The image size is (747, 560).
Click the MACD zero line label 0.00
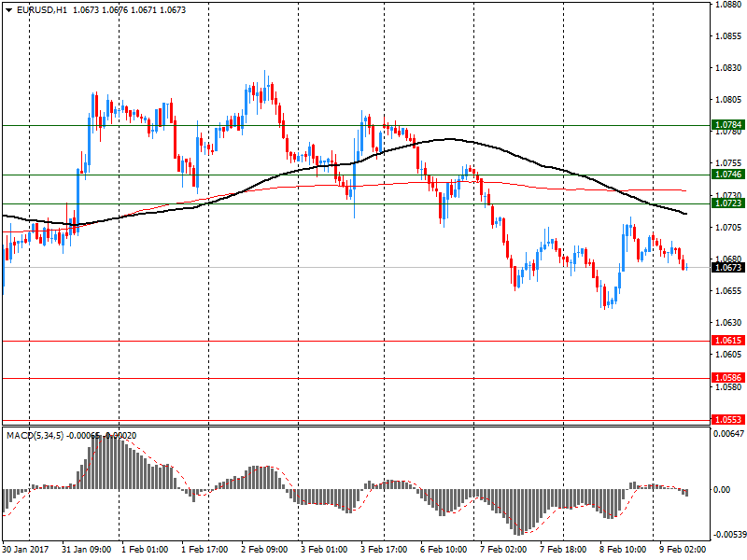point(723,489)
